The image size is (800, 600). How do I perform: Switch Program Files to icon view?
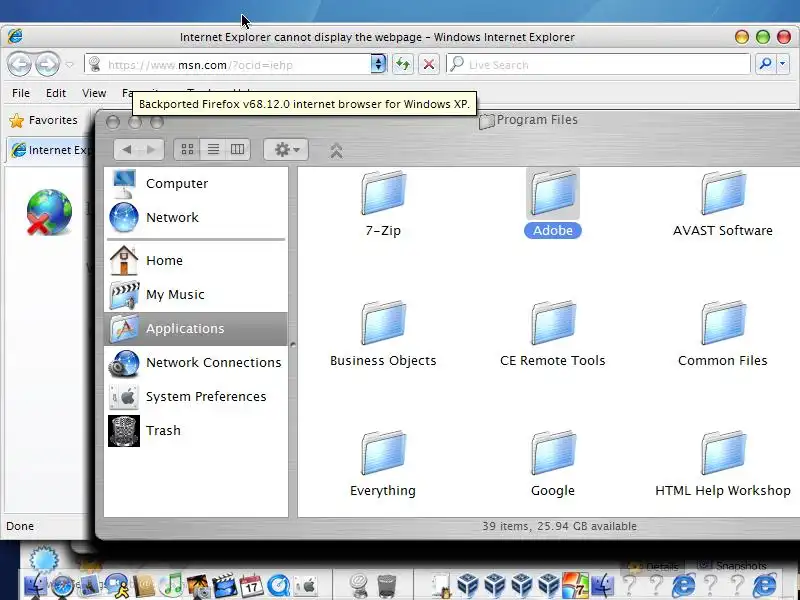point(187,149)
